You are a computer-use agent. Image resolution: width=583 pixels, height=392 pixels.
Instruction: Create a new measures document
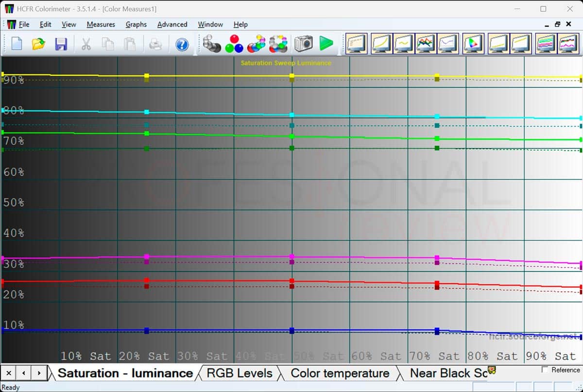tap(17, 44)
